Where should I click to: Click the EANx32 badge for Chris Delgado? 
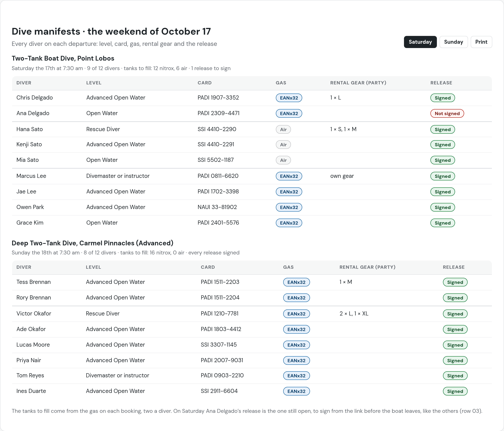pos(289,98)
